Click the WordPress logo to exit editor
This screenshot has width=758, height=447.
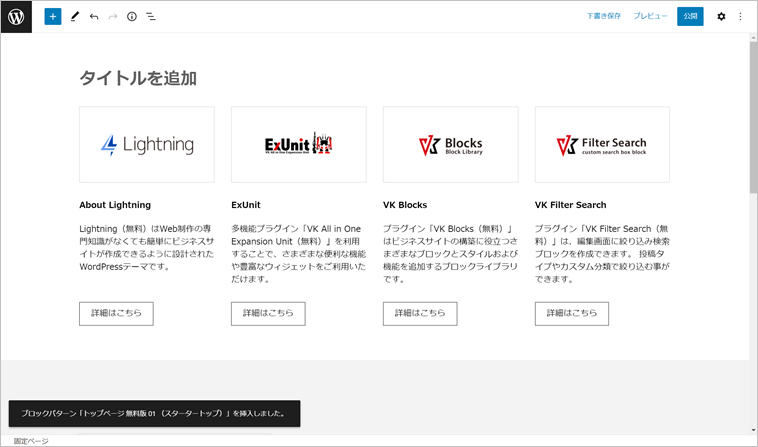16,17
